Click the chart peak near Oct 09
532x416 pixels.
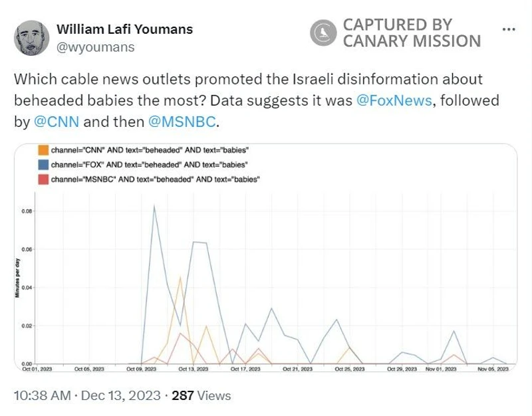(x=154, y=207)
